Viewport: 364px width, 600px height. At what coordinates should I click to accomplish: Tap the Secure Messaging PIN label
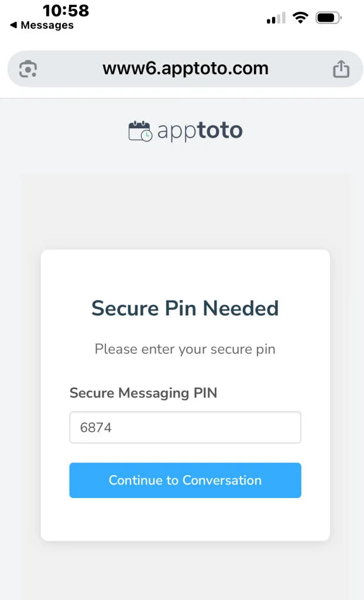[143, 393]
